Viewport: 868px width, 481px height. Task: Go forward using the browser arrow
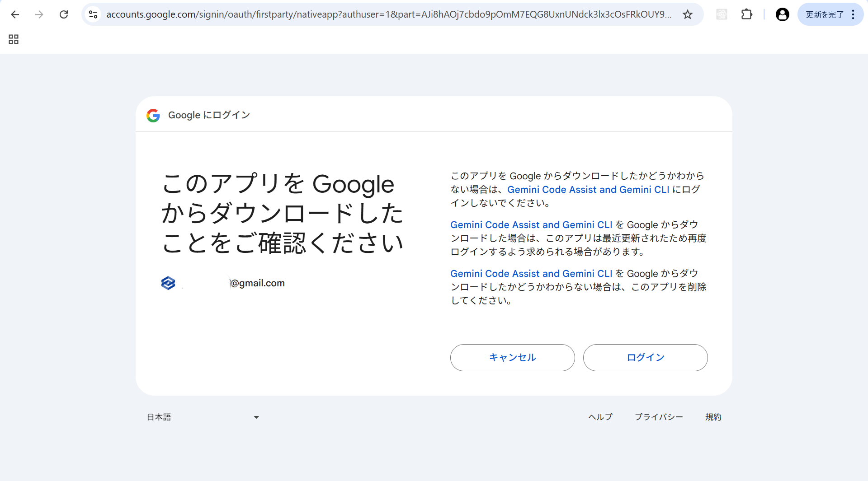coord(39,14)
